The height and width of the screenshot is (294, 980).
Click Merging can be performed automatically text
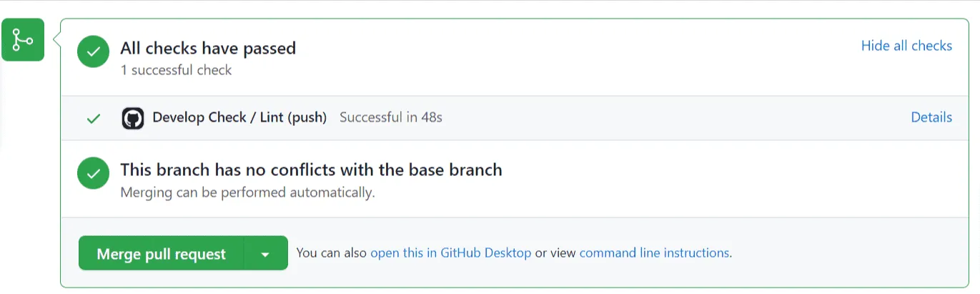click(247, 192)
